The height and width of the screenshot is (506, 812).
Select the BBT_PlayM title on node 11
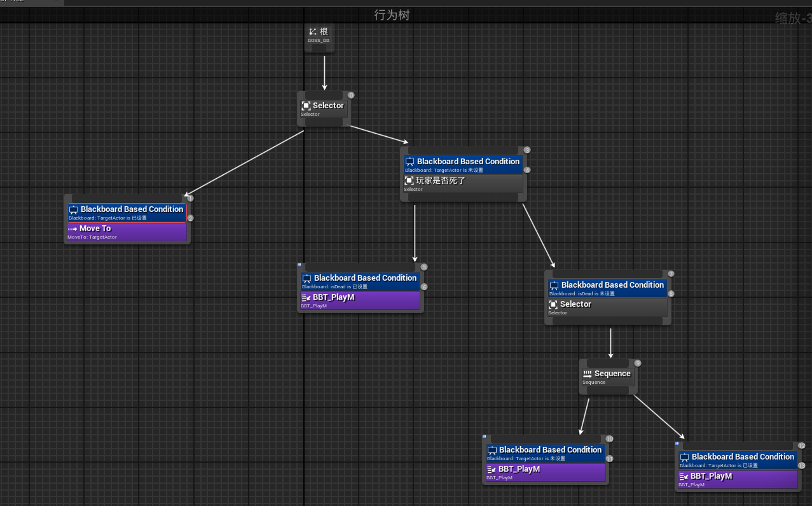click(x=519, y=469)
